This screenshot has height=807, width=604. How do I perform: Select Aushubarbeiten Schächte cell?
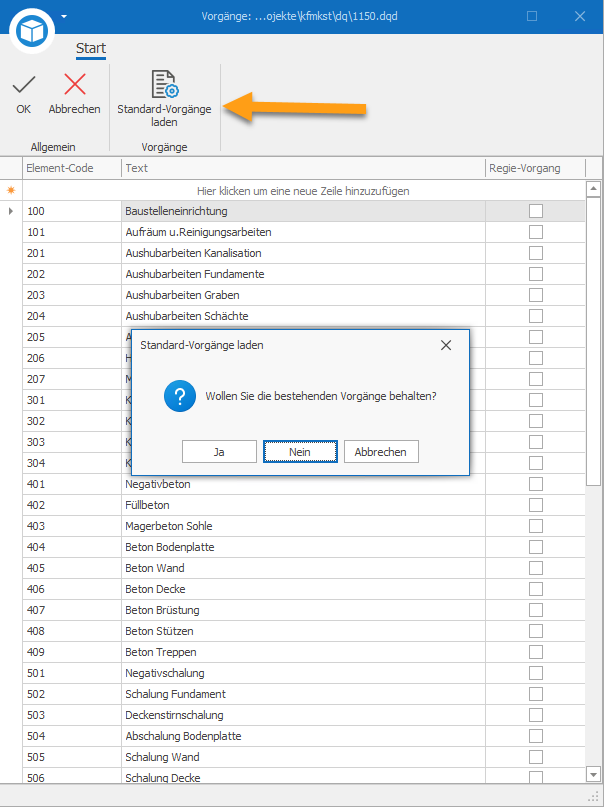pyautogui.click(x=303, y=316)
